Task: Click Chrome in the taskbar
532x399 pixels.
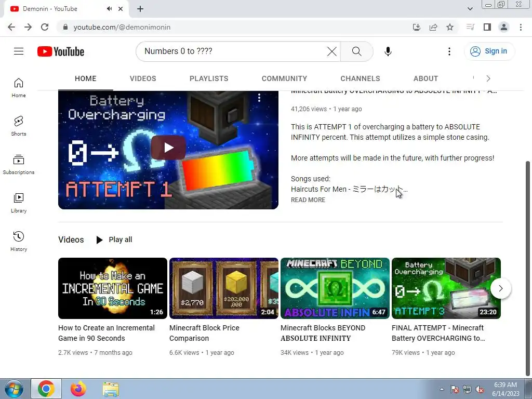Action: (46, 389)
